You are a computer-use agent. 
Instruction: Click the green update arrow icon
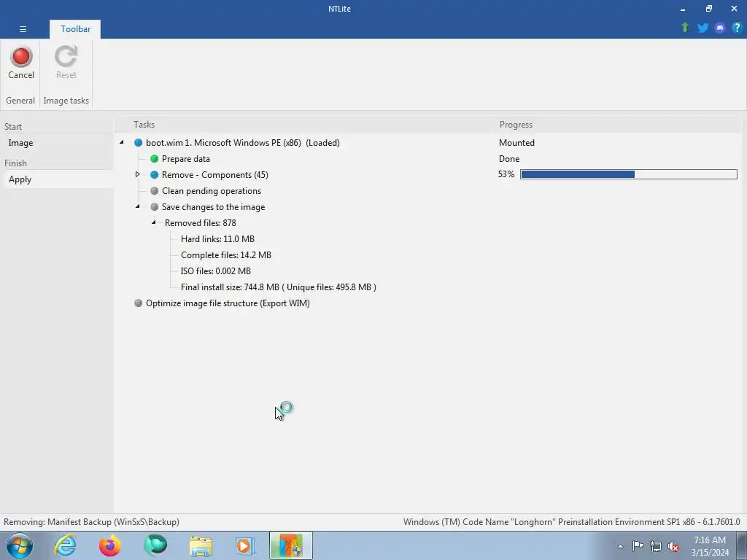685,28
